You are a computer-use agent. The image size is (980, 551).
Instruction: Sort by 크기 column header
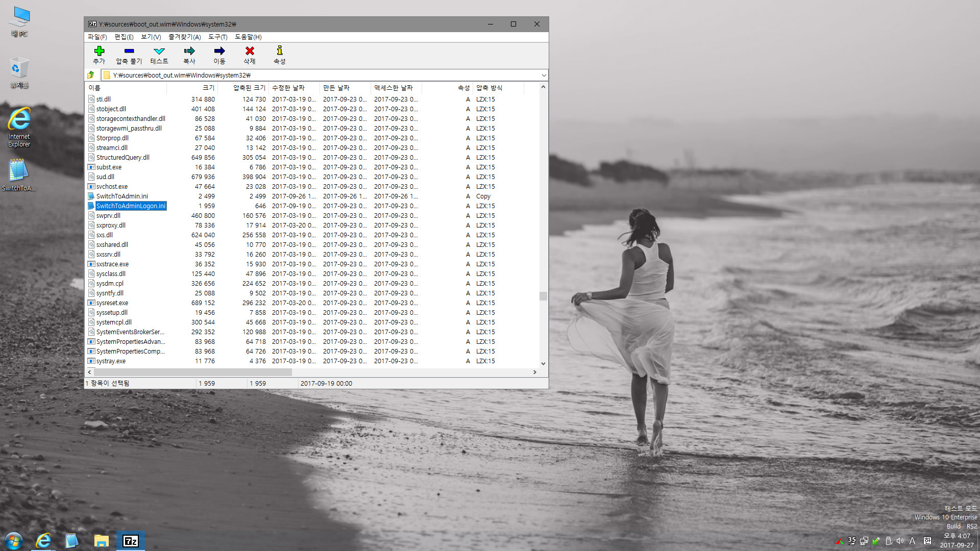pos(192,88)
